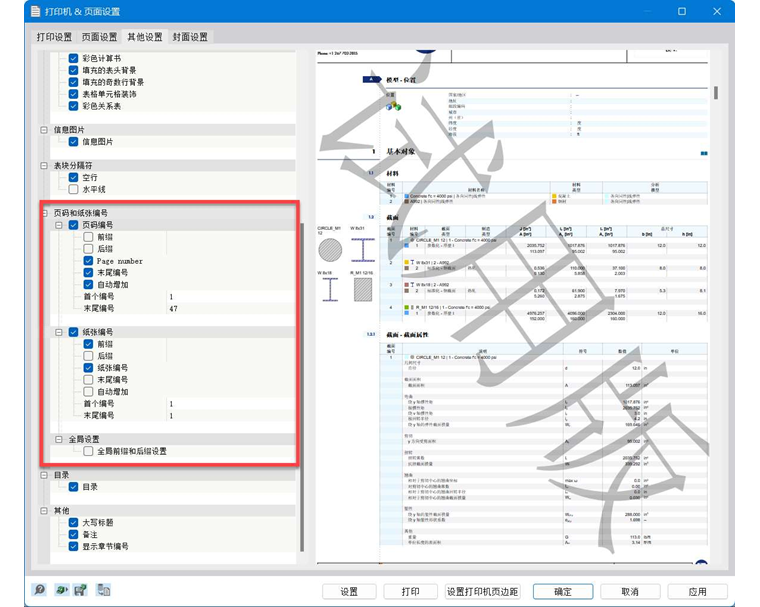The height and width of the screenshot is (607, 760).
Task: Enable 后缀 under 纸张编号
Action: click(88, 356)
